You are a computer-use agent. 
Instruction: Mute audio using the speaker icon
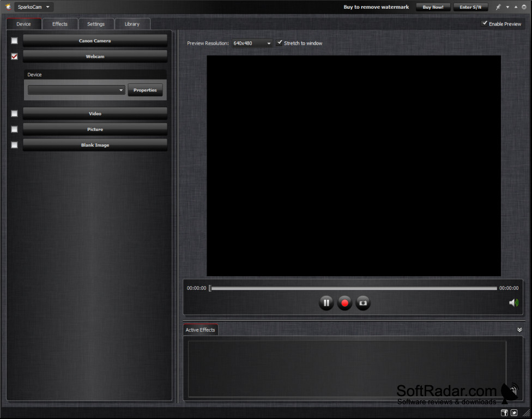(x=513, y=302)
